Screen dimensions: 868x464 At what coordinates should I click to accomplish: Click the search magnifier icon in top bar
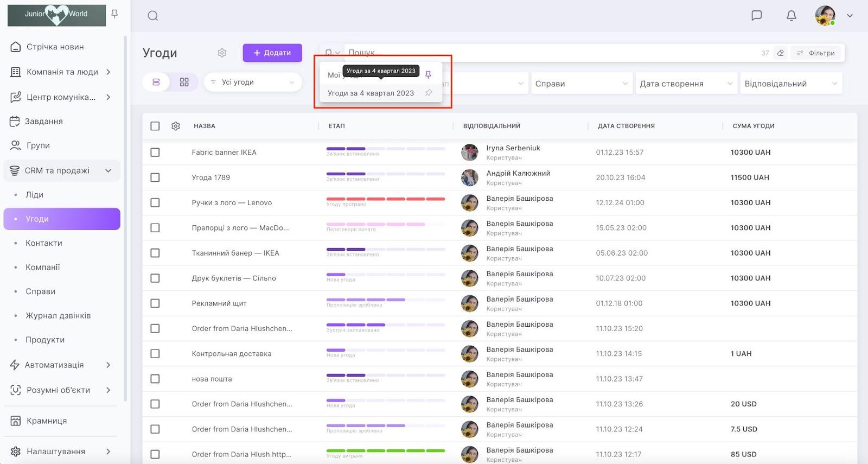pos(153,16)
